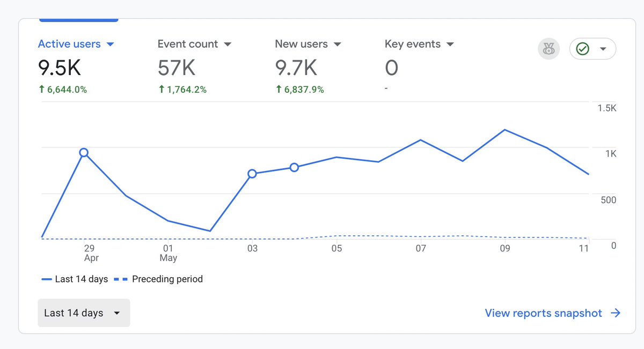The image size is (644, 349).
Task: Select the 04 May data point marker
Action: [x=294, y=168]
